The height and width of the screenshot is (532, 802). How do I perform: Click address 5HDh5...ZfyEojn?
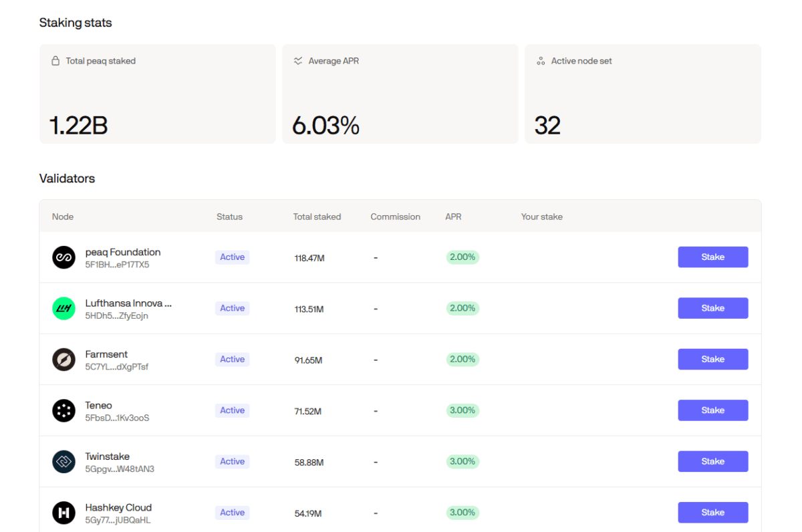pyautogui.click(x=117, y=315)
